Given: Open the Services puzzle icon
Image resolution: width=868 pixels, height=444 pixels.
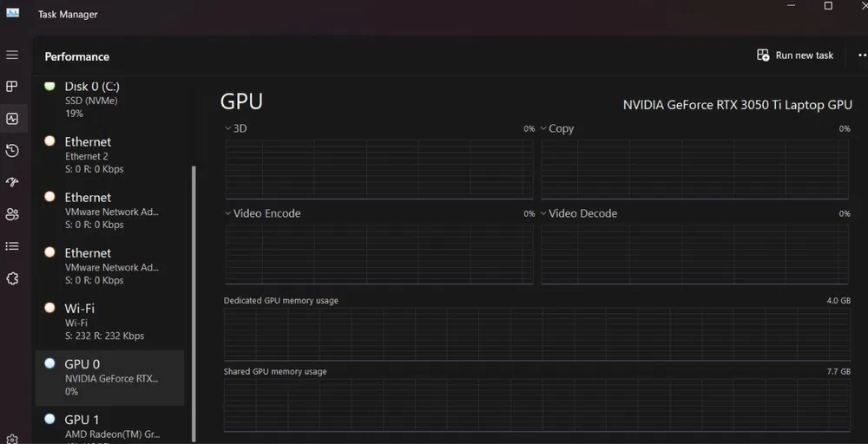Looking at the screenshot, I should 12,278.
